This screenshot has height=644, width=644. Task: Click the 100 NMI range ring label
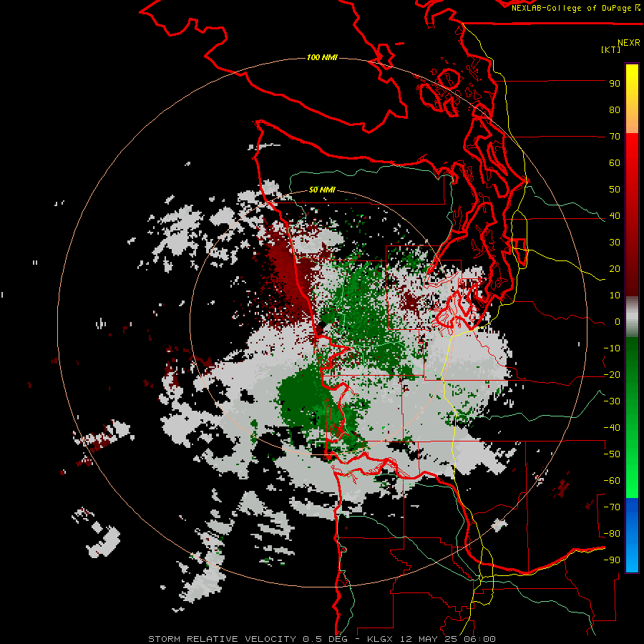pos(322,57)
